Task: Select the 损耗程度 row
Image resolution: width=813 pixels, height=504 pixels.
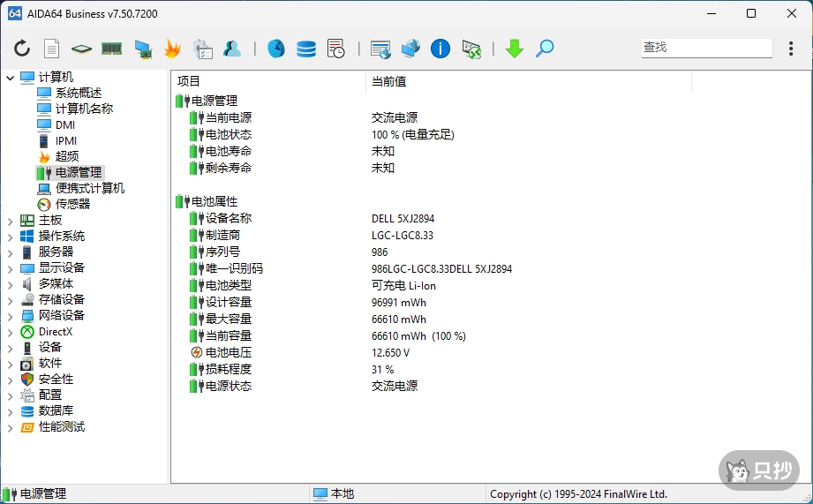Action: 228,369
